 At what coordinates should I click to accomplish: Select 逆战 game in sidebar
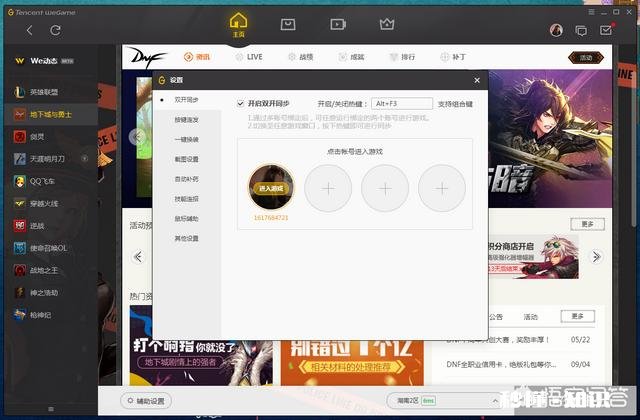[x=51, y=225]
